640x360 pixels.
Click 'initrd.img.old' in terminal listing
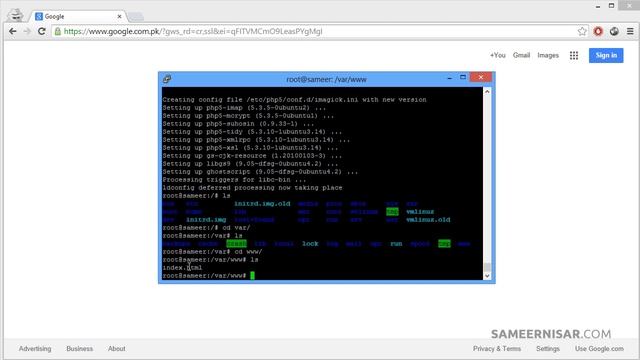(x=262, y=204)
